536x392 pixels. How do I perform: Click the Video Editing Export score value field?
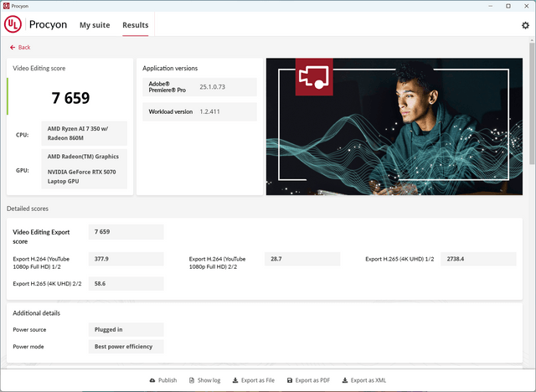[x=126, y=232]
